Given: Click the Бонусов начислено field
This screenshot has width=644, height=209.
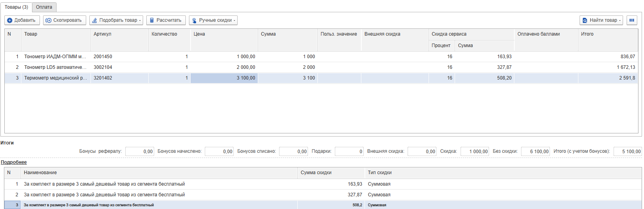Looking at the screenshot, I should pyautogui.click(x=219, y=151).
